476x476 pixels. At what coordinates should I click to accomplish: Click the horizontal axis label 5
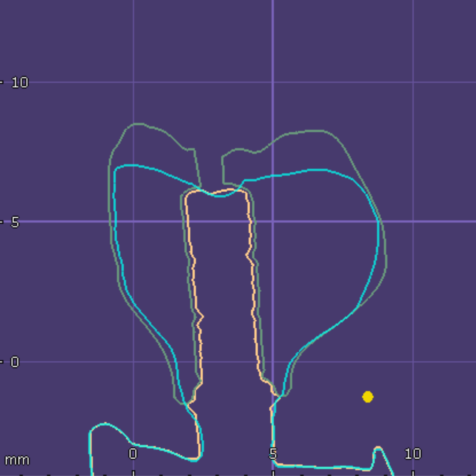tap(273, 454)
